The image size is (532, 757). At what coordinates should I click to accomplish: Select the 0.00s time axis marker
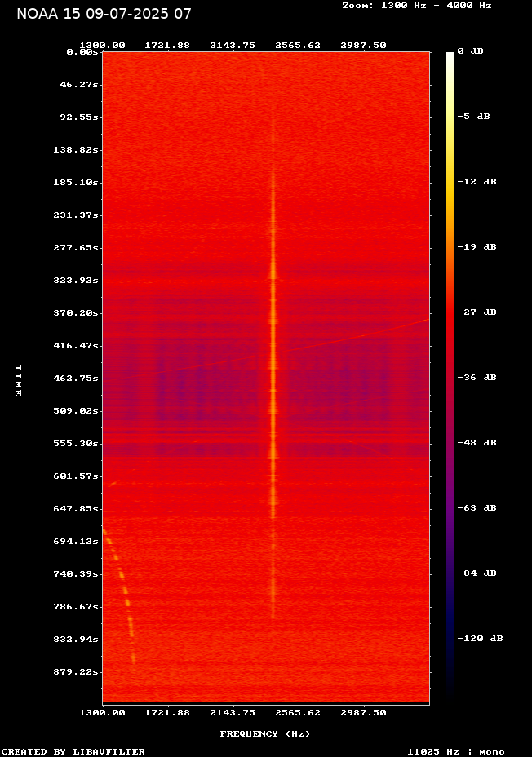[x=82, y=51]
